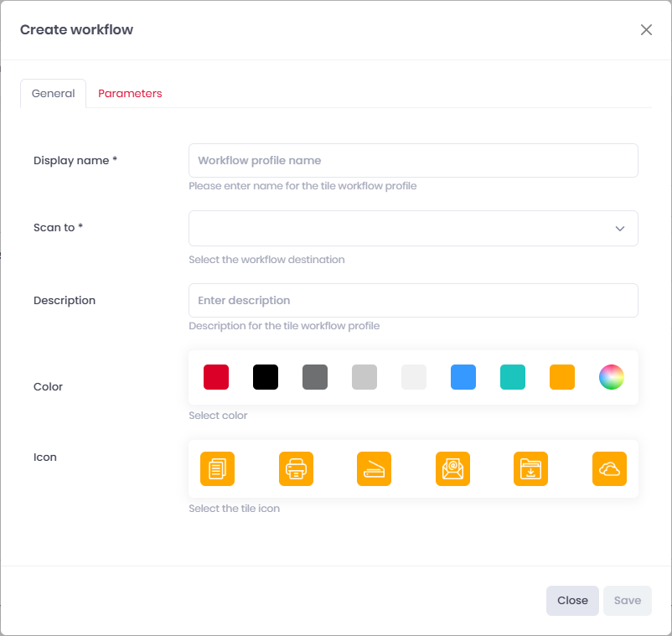Close dialog with the X icon
The width and height of the screenshot is (672, 636).
click(646, 29)
